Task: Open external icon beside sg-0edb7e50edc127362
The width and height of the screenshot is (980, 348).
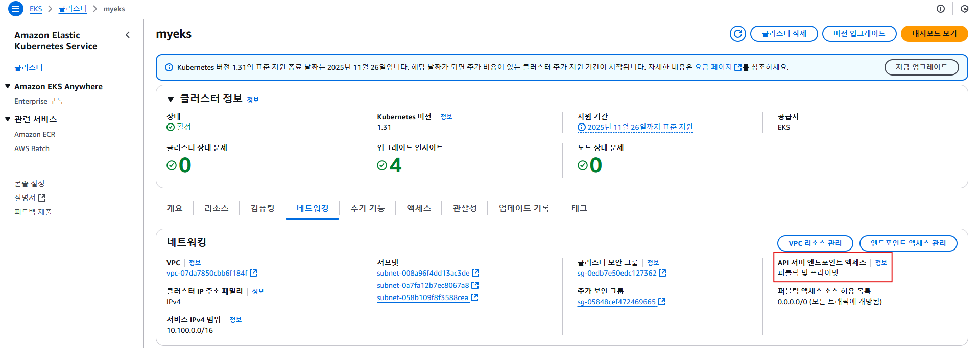Action: (662, 273)
